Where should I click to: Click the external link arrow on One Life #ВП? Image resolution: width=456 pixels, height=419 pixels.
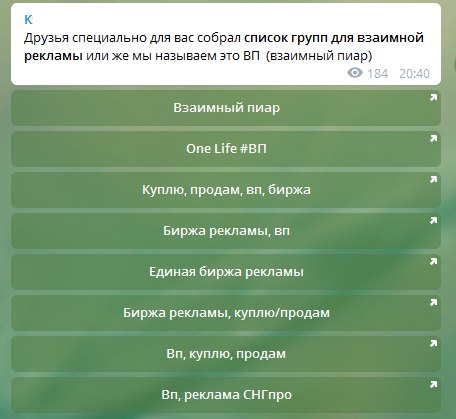point(433,139)
